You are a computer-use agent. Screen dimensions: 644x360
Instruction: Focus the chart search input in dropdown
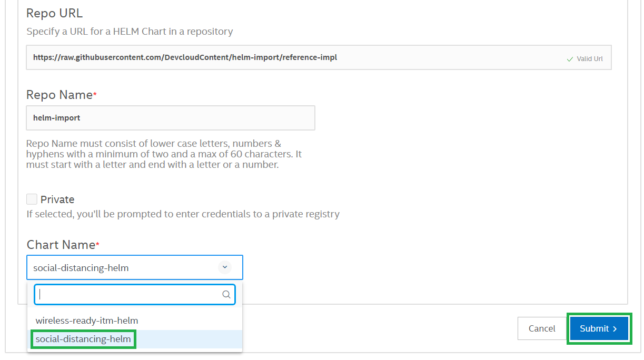coord(129,295)
